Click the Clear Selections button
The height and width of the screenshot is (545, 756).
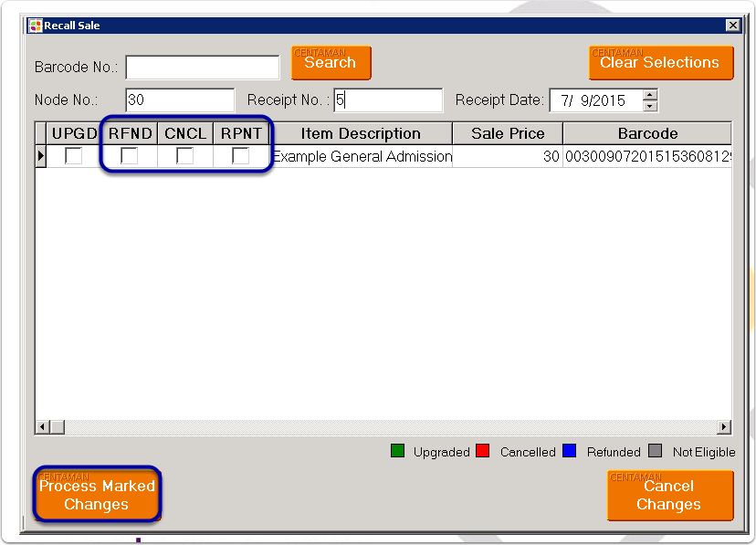pos(660,62)
